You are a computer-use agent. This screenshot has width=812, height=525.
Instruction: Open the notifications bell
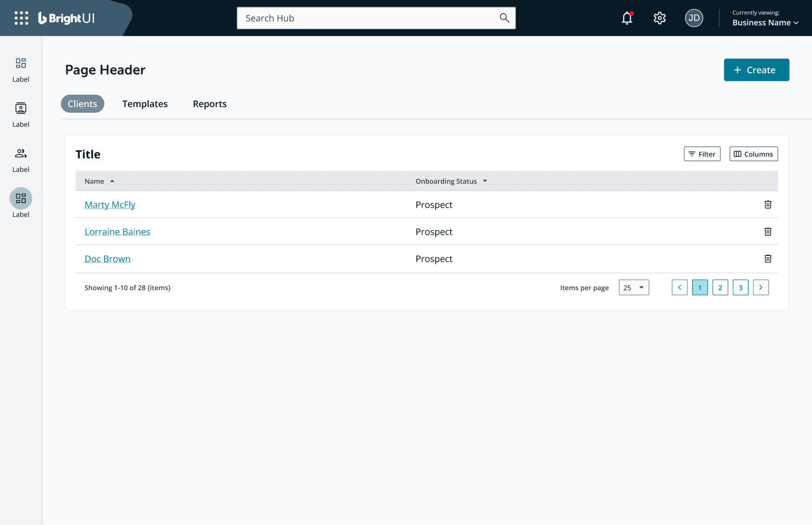point(627,18)
